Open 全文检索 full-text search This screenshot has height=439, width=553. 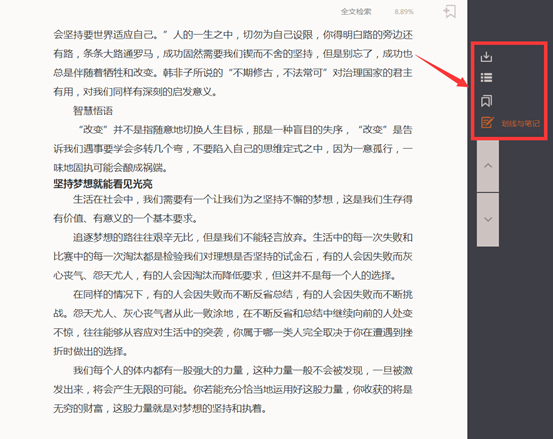[x=356, y=12]
